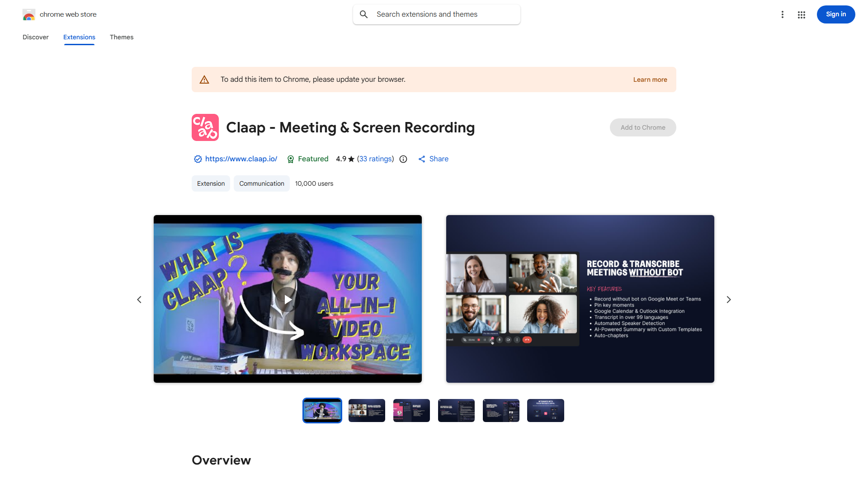The height and width of the screenshot is (488, 868).
Task: Click the ratings info circle icon
Action: coord(403,159)
